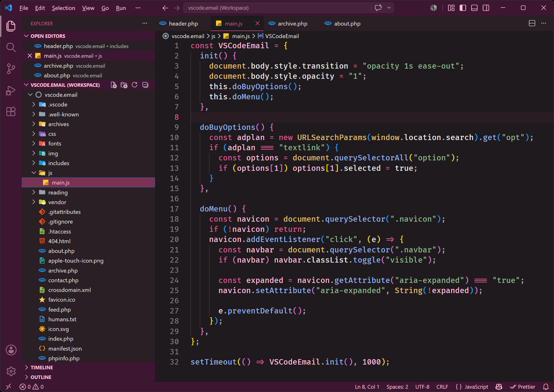This screenshot has width=554, height=392.
Task: Collapse all folders in Explorer
Action: 145,85
